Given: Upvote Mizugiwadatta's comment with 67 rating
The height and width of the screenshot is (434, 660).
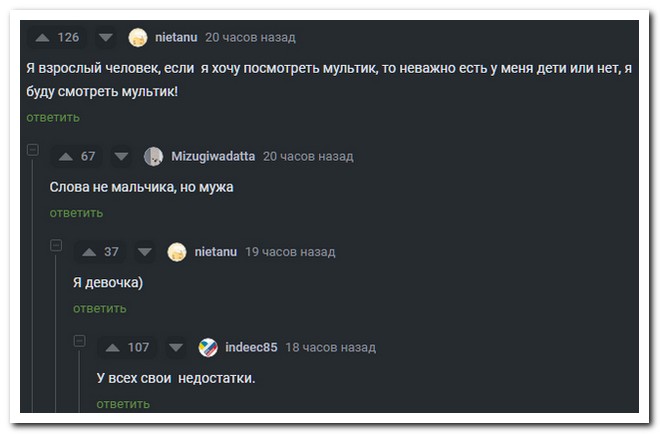Looking at the screenshot, I should pyautogui.click(x=66, y=157).
